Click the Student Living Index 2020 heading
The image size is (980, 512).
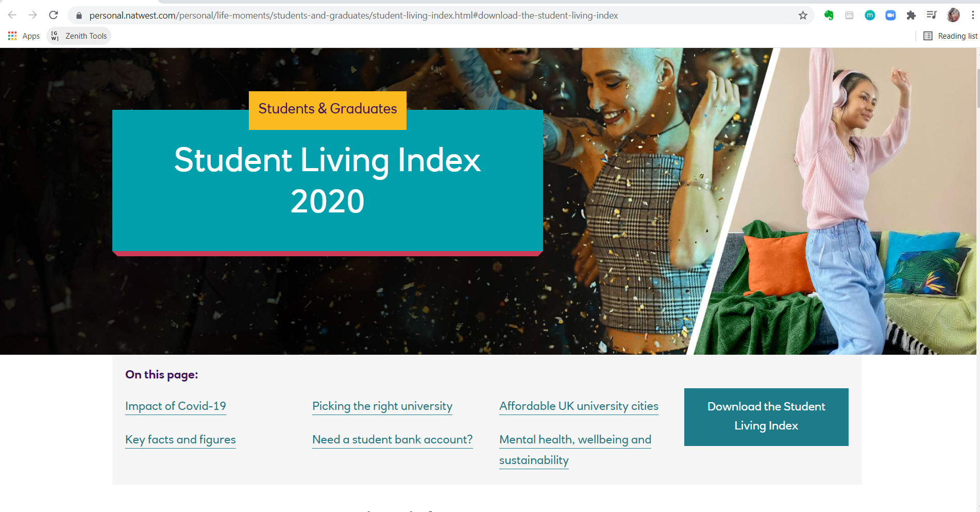328,180
